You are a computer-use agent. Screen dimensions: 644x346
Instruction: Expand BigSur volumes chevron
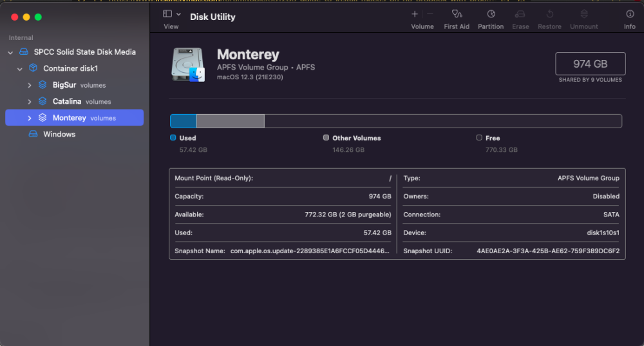coord(29,85)
